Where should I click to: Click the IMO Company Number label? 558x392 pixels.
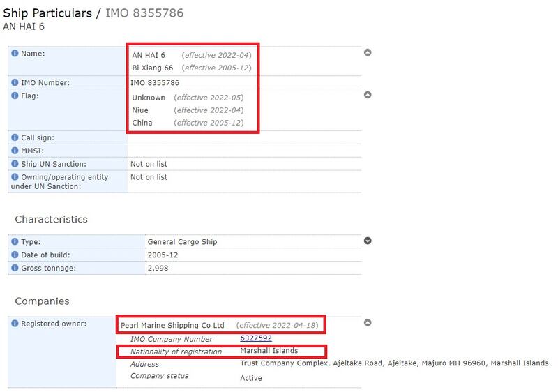(x=171, y=339)
